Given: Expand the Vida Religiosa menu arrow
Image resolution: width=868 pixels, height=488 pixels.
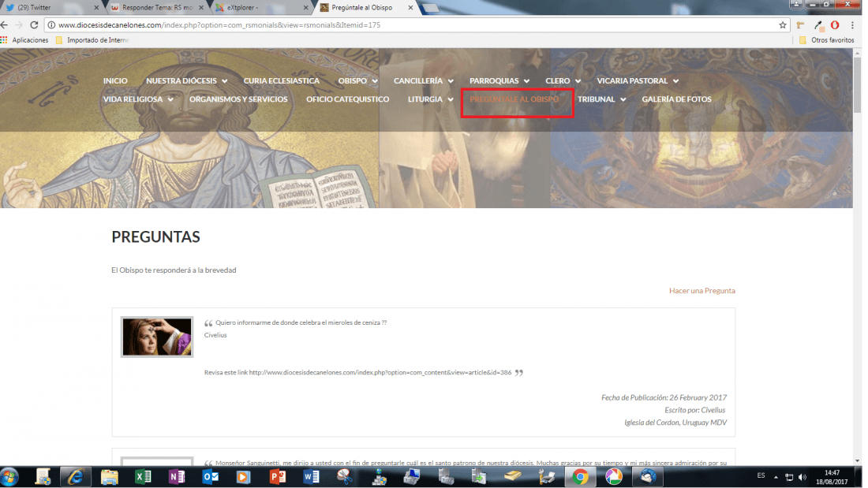Looking at the screenshot, I should pos(170,99).
